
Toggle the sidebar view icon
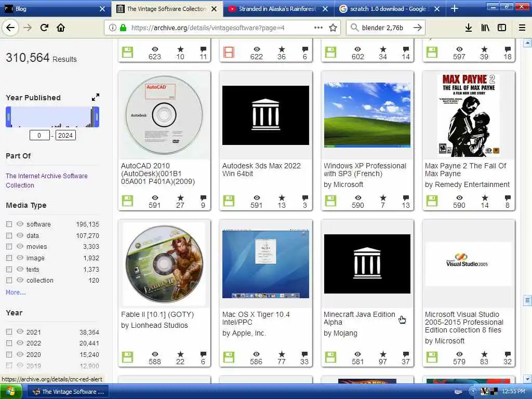(x=502, y=28)
